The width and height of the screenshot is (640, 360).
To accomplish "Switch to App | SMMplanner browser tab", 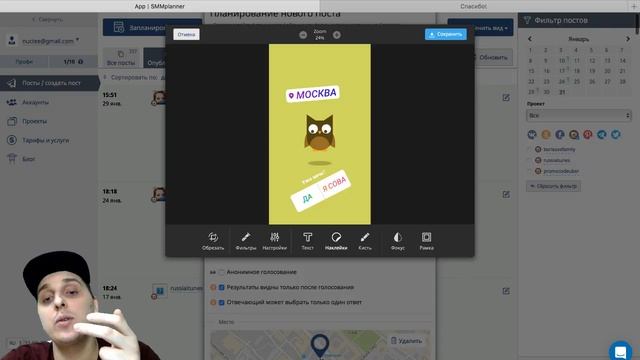I will tap(160, 6).
